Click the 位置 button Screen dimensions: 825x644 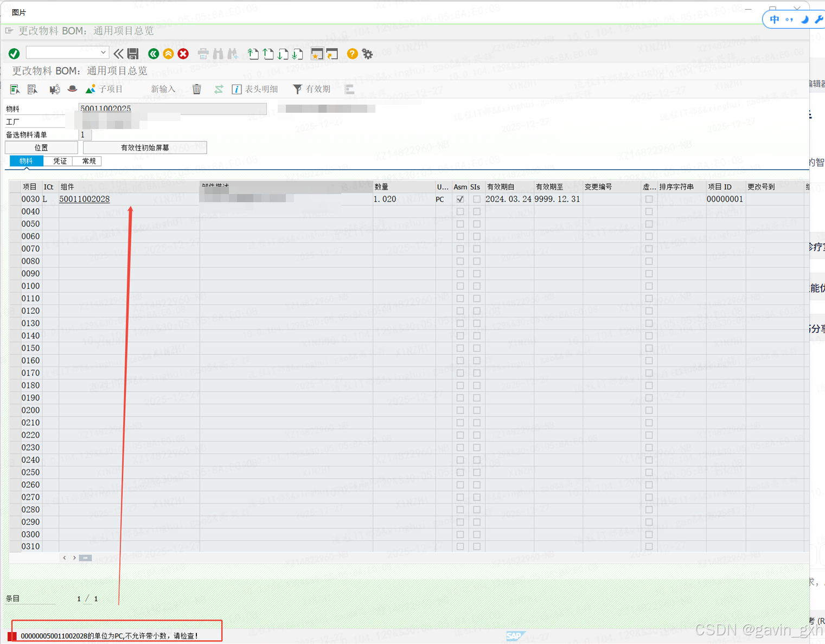(x=41, y=147)
